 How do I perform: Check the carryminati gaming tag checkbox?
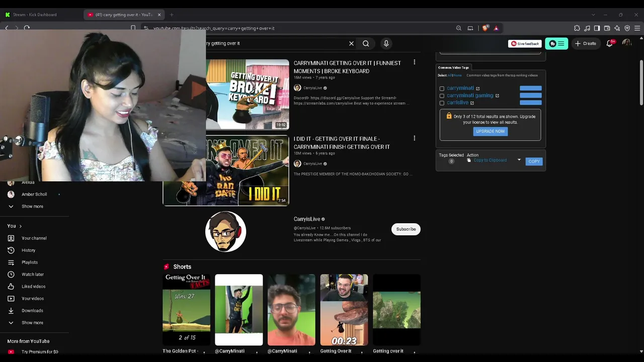(442, 96)
